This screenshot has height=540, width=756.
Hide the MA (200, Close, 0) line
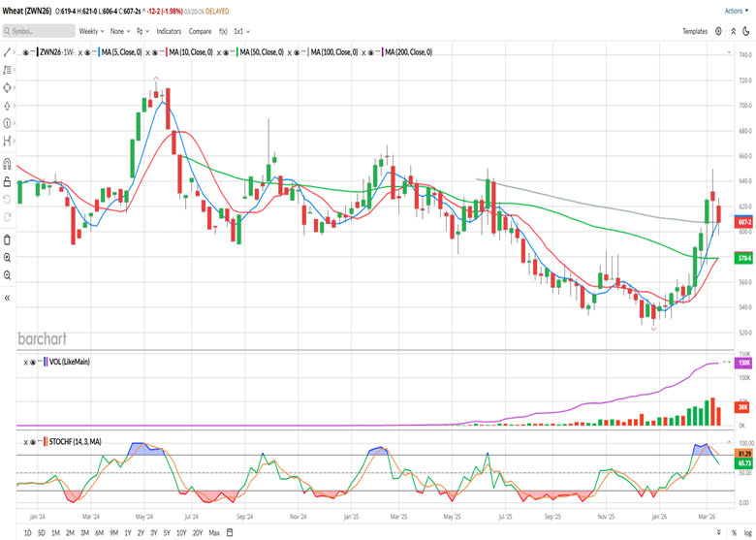point(371,52)
